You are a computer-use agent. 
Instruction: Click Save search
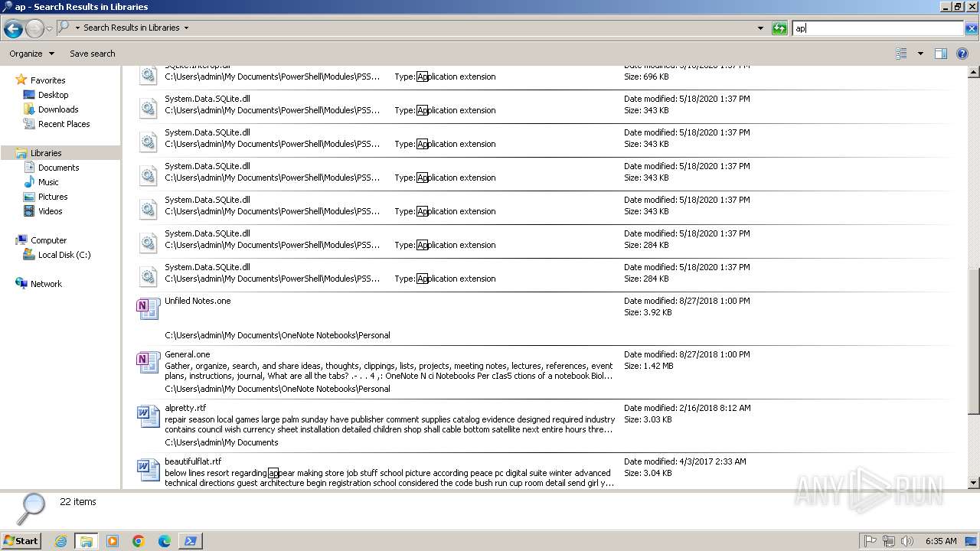[x=92, y=54]
